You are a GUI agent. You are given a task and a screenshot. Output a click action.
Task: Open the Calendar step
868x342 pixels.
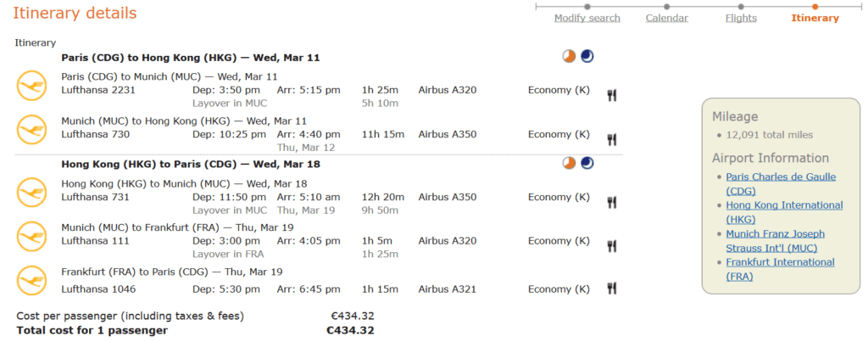[x=666, y=18]
